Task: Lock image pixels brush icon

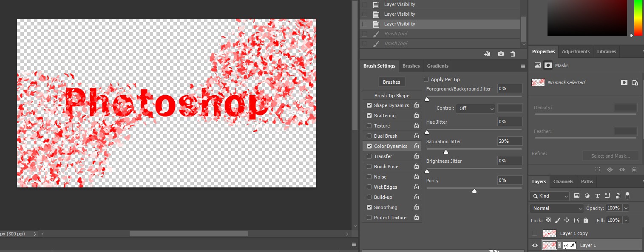Action: [x=557, y=221]
